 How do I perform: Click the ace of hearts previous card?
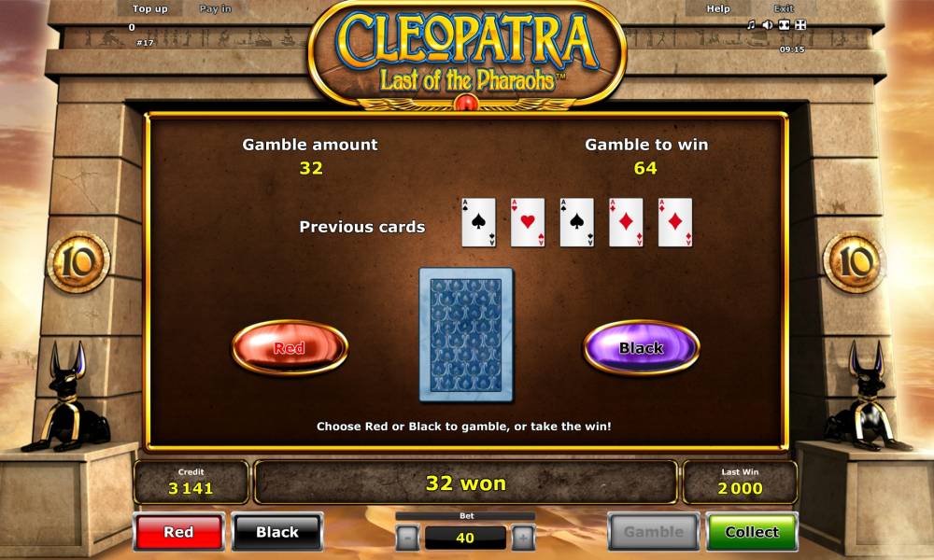528,222
